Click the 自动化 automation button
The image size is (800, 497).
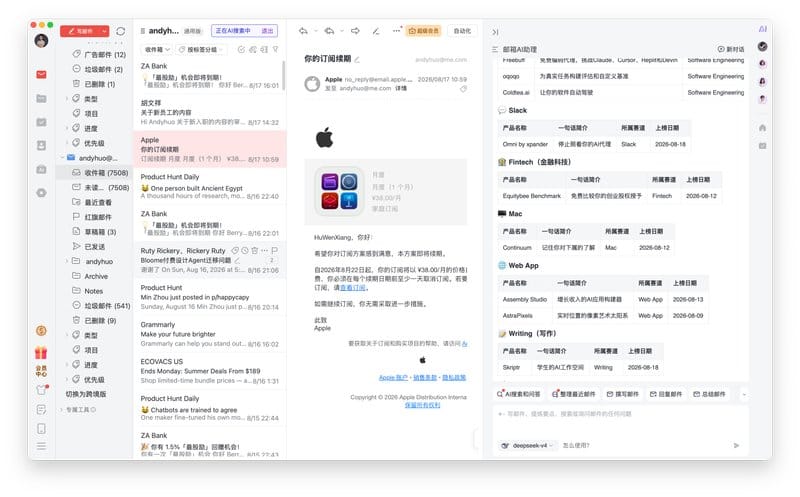(x=462, y=31)
